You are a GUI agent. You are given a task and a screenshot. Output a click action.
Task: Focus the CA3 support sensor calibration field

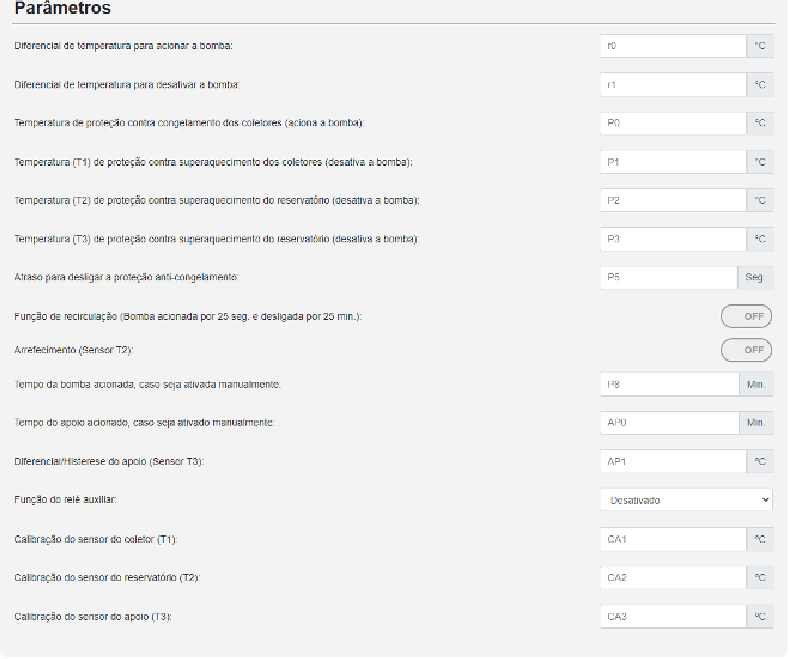(673, 616)
